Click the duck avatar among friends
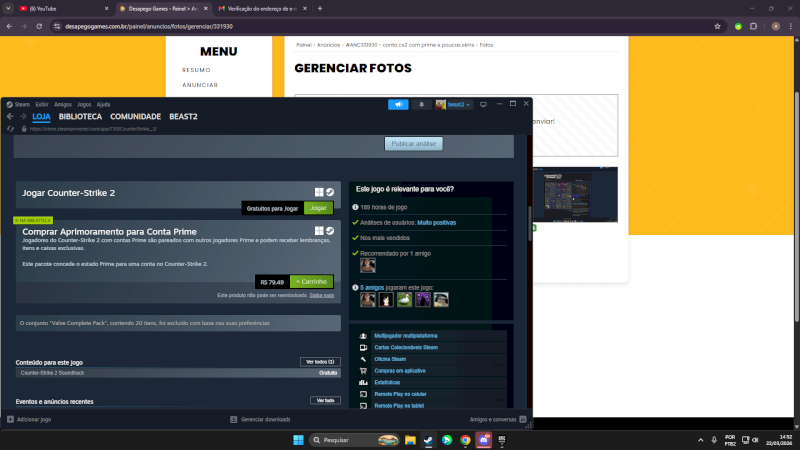The height and width of the screenshot is (450, 800). click(x=404, y=299)
